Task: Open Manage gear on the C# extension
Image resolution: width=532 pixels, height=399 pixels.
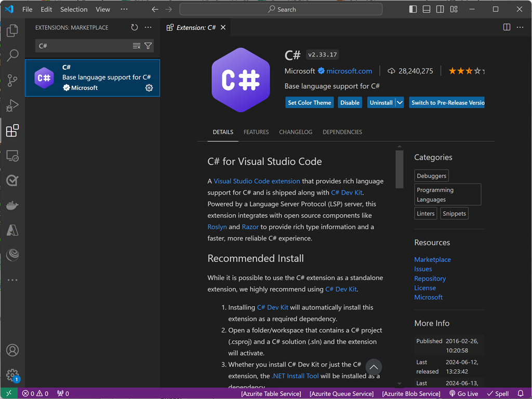Action: [149, 88]
